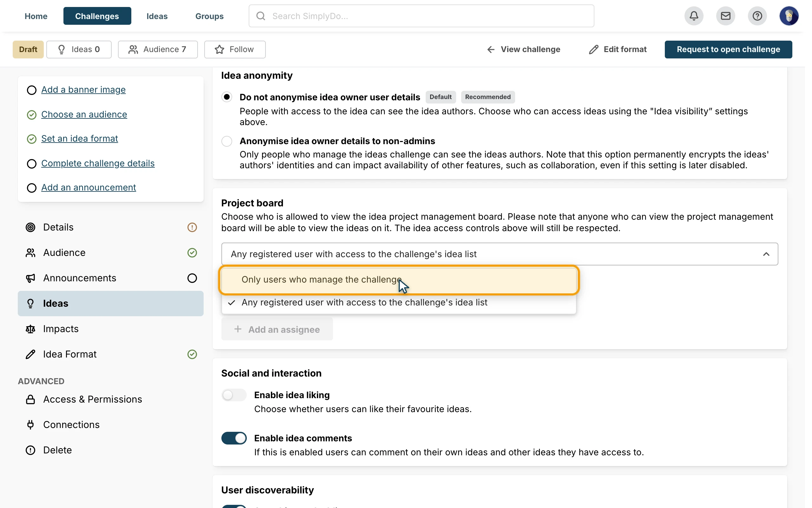Open the Groups tab

tap(209, 16)
